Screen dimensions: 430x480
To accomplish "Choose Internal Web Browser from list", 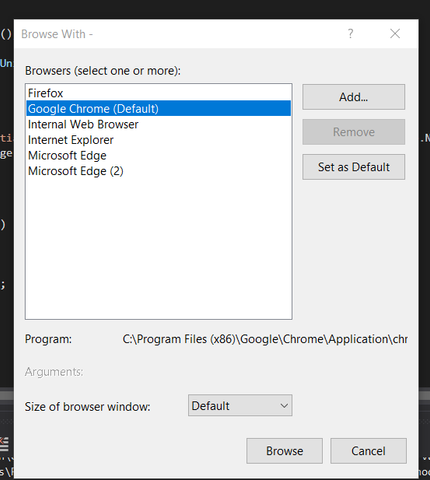I will point(158,124).
